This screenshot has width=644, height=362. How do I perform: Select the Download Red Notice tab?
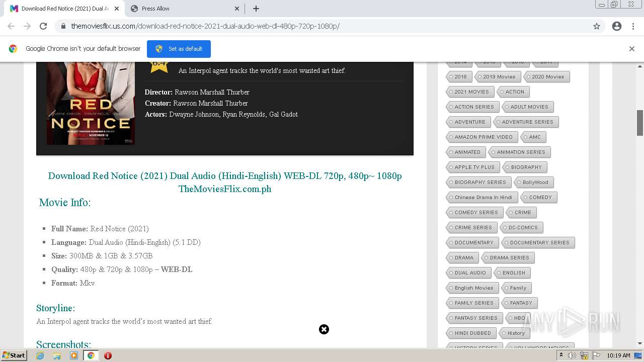[64, 9]
